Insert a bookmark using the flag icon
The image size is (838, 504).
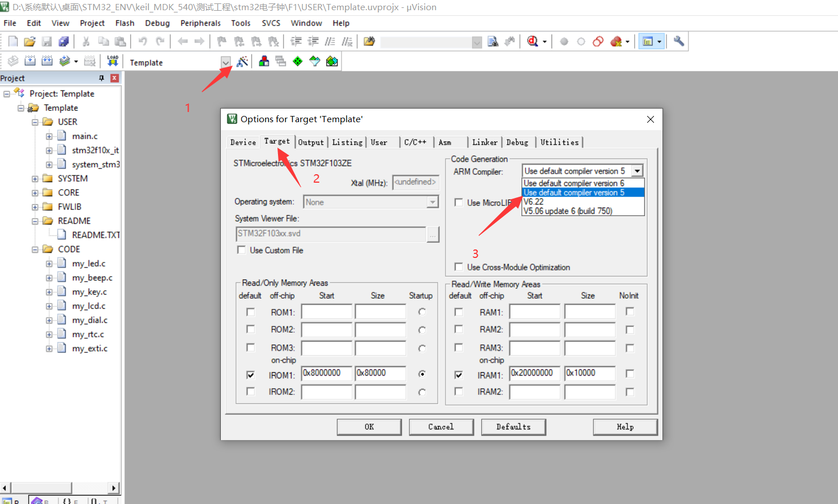point(222,41)
